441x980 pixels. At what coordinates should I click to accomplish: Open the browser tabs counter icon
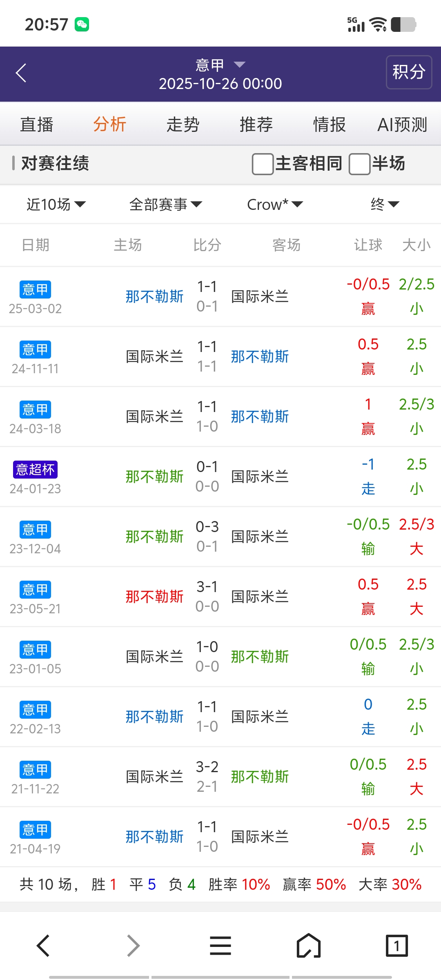coord(396,945)
